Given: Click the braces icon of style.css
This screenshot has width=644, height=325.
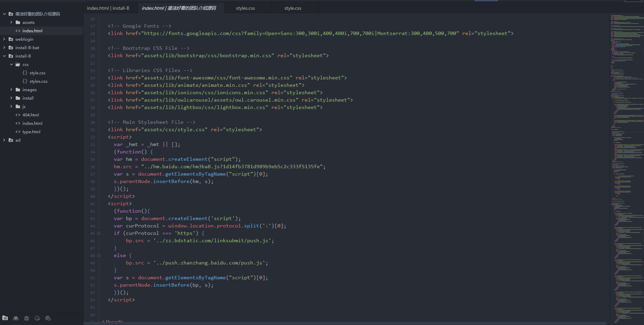Looking at the screenshot, I should coord(25,73).
